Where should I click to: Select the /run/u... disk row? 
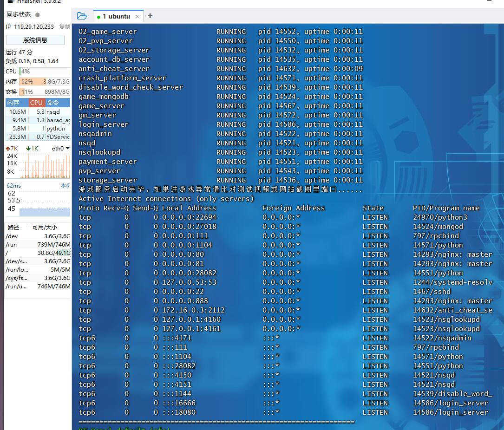(38, 287)
